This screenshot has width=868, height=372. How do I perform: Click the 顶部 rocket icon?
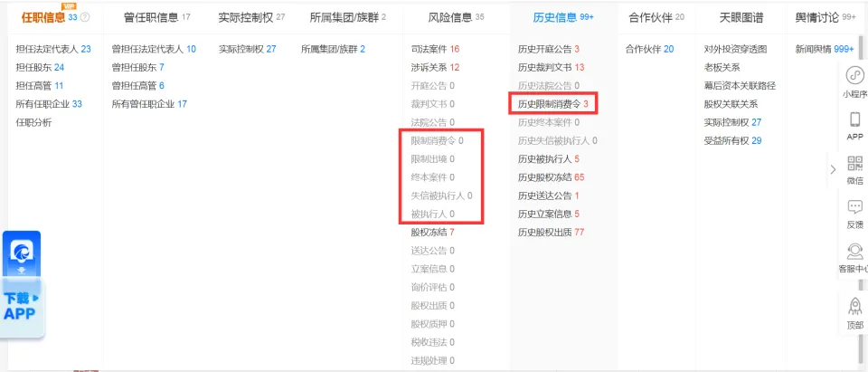(854, 307)
